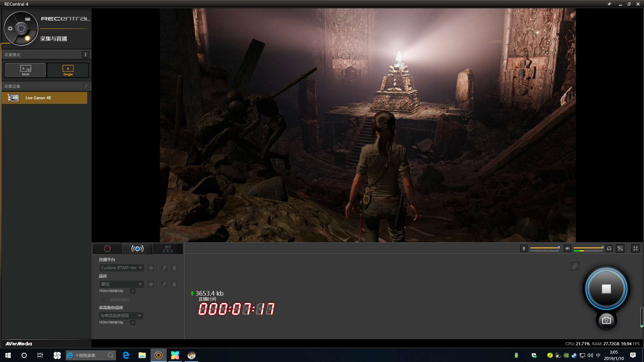This screenshot has height=362, width=644.
Task: Open the backup stream quality dropdown
Action: point(121,316)
